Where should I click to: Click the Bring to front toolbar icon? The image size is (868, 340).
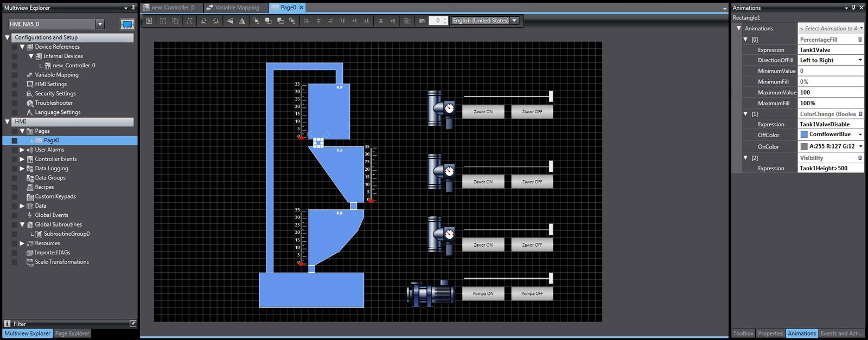coord(256,21)
